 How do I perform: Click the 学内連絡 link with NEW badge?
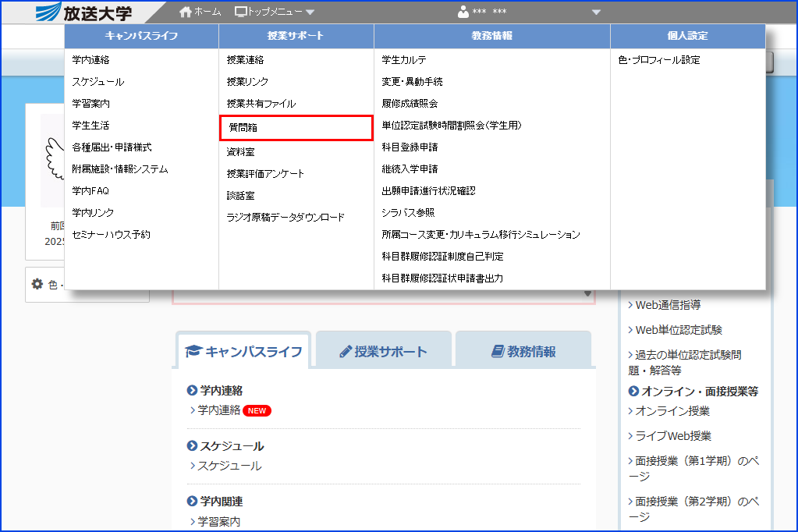point(219,410)
